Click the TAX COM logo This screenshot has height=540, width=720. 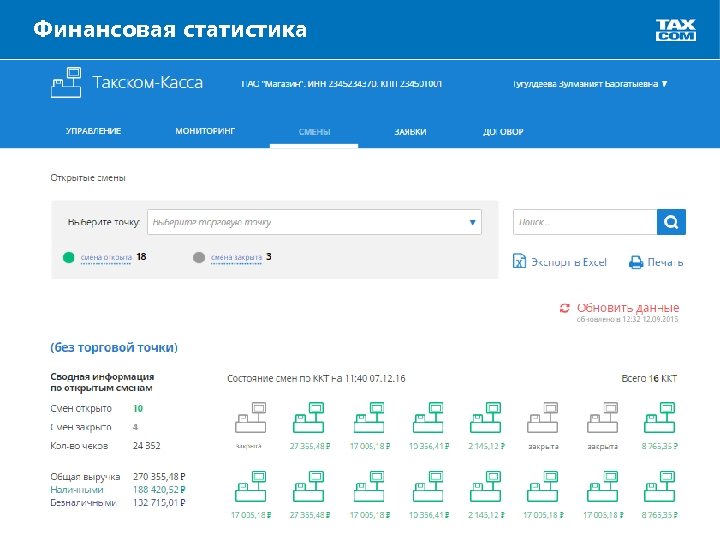click(x=675, y=30)
